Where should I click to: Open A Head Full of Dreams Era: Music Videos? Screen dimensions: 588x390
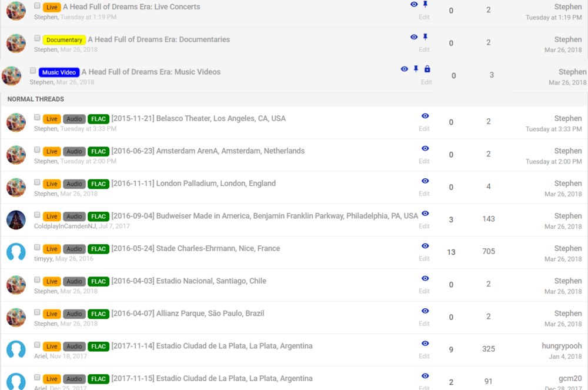[151, 72]
